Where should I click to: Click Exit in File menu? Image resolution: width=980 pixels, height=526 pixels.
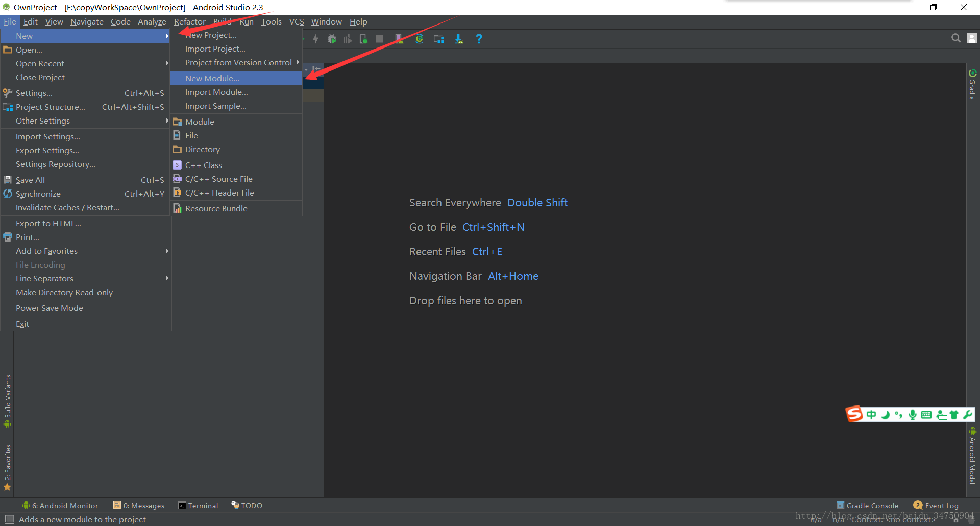(x=85, y=324)
